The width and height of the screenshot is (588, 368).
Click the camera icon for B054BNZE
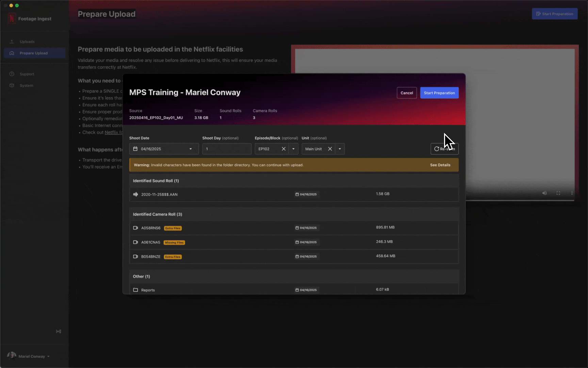[x=135, y=257]
